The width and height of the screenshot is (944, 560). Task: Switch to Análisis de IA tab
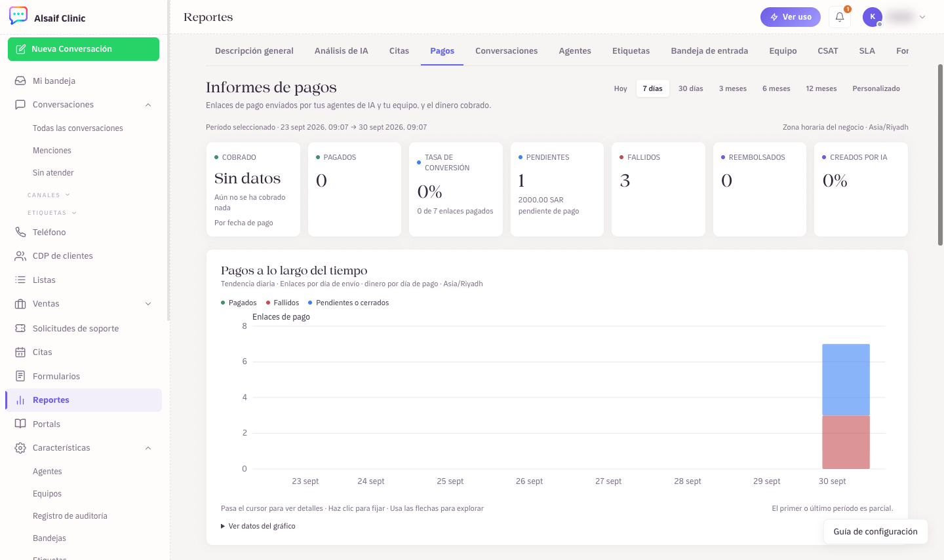342,50
